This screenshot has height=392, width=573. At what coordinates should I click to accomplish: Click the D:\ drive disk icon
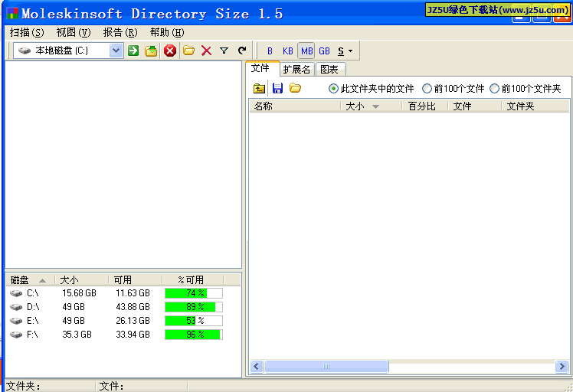click(16, 307)
